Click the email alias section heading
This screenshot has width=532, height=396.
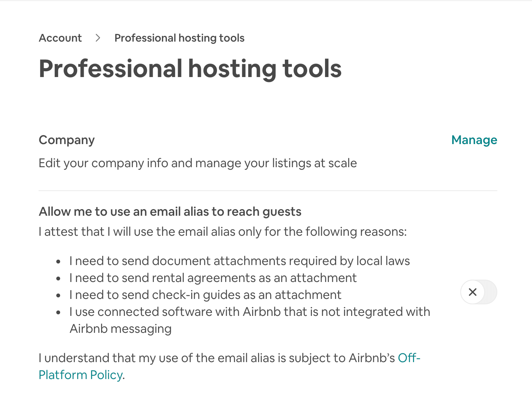170,211
